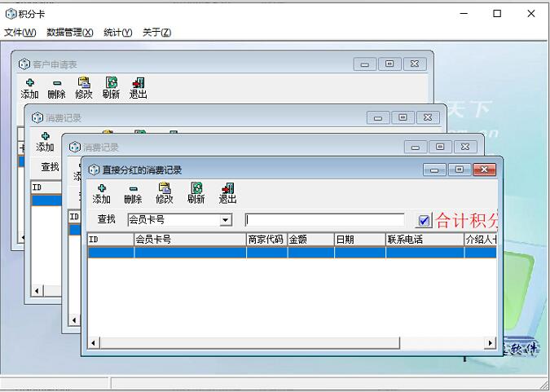Image resolution: width=550 pixels, height=392 pixels.
Task: Maximize the 客户申请表 window
Action: tap(389, 64)
